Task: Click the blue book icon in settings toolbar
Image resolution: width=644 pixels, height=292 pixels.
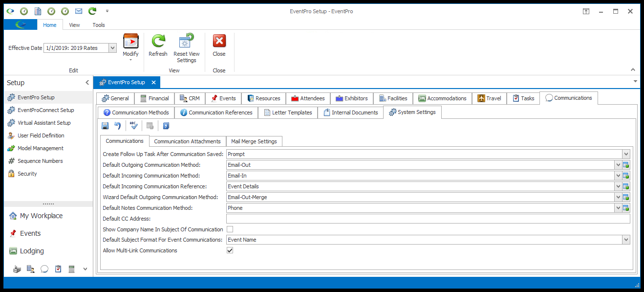Action: pos(166,126)
